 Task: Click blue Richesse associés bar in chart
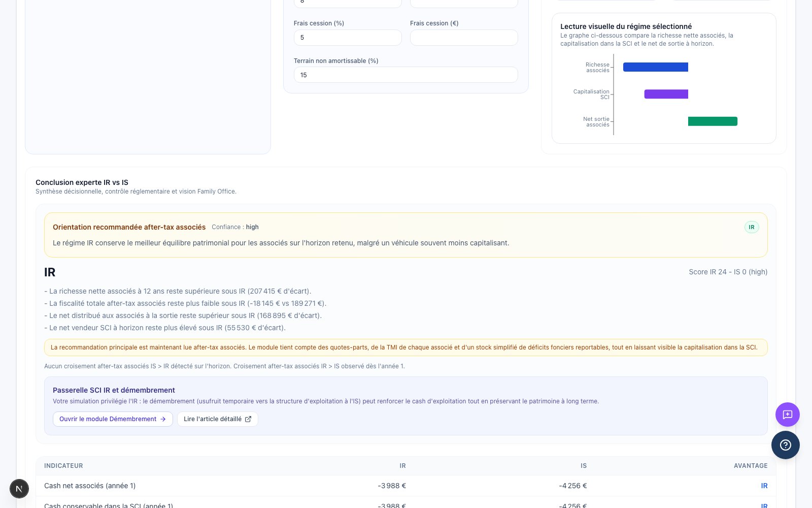(656, 67)
